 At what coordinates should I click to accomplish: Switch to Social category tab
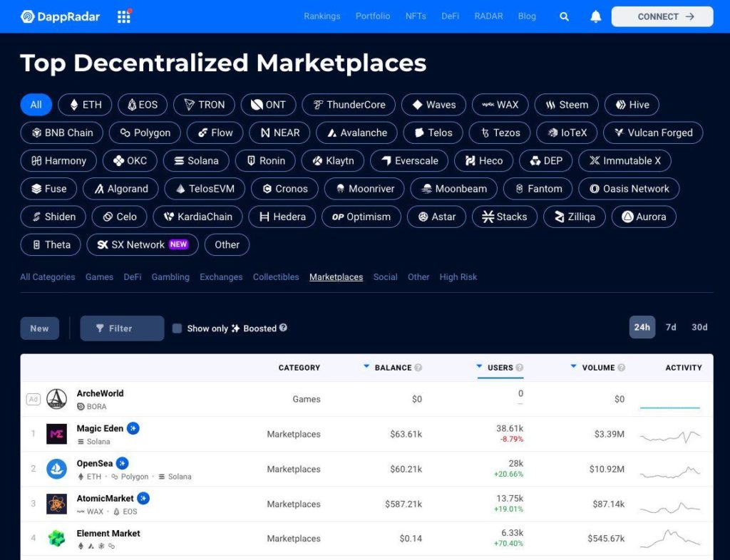386,276
